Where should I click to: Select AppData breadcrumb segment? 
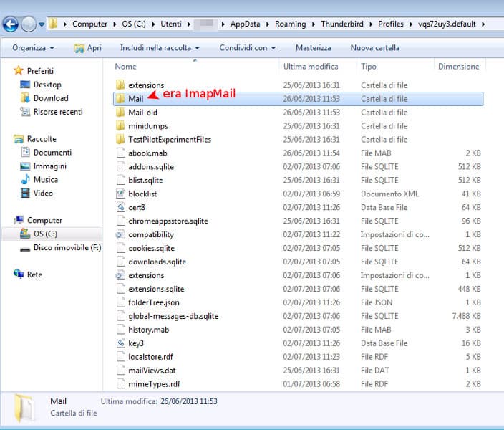point(245,24)
